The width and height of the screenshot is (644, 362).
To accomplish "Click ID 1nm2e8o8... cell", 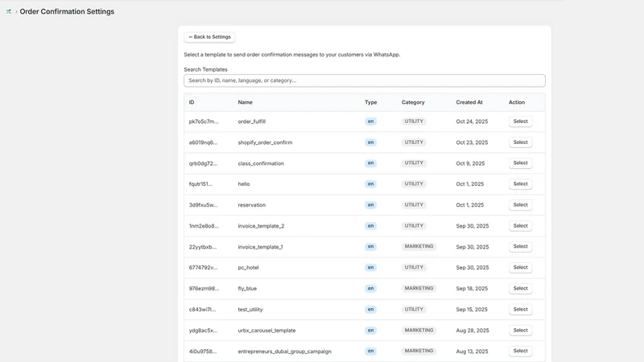I will tap(204, 226).
